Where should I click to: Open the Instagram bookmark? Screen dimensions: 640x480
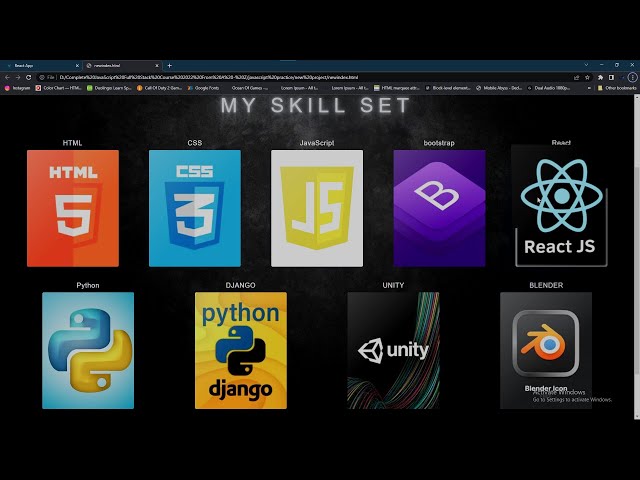tap(17, 88)
